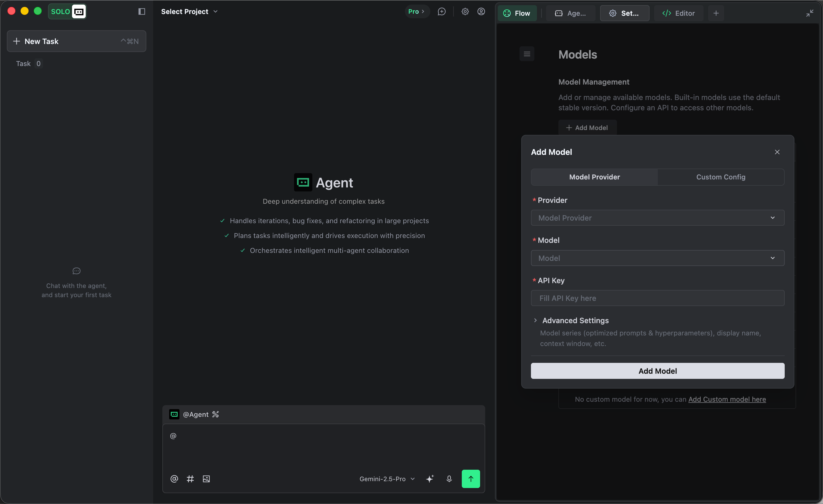The image size is (823, 504).
Task: Open settings gear icon in header
Action: pyautogui.click(x=465, y=12)
